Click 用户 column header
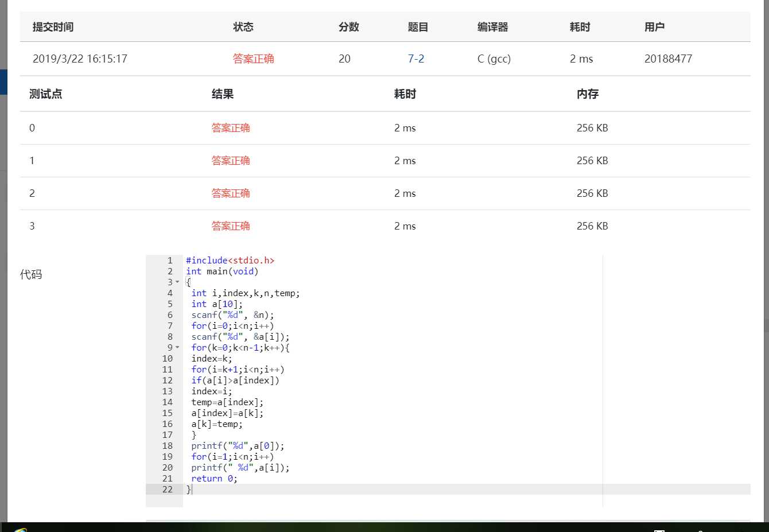 [655, 27]
